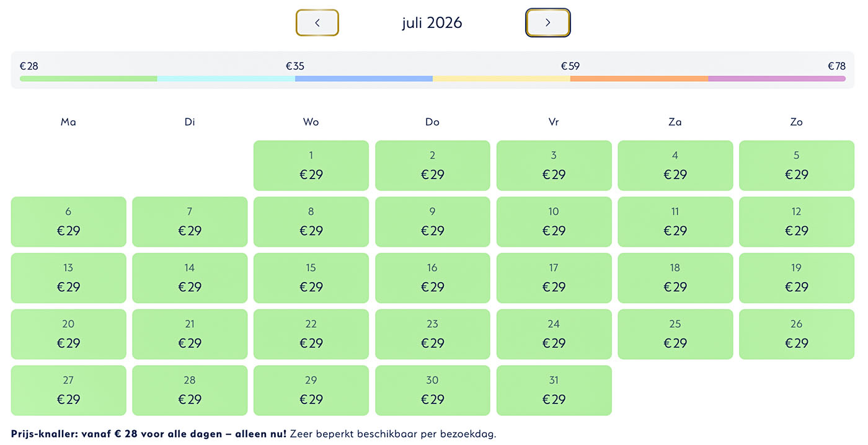Pick Sunday July 5

coord(796,165)
